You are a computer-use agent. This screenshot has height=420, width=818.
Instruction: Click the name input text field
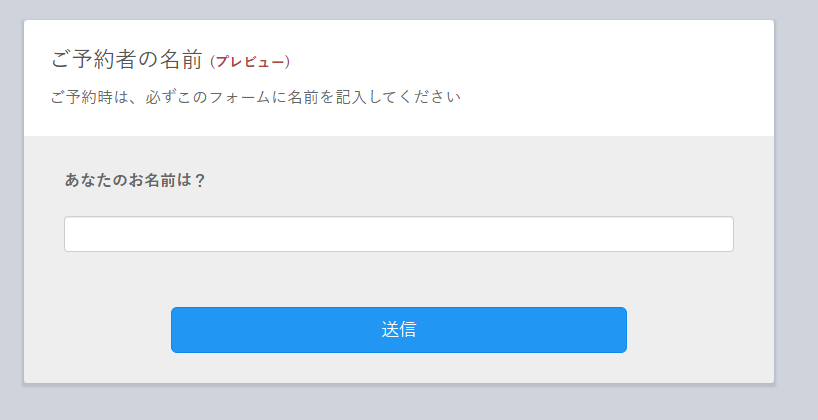398,234
